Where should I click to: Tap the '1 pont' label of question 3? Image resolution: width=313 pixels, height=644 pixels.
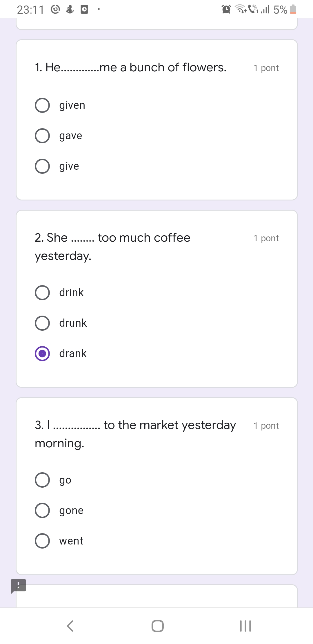[x=266, y=426]
